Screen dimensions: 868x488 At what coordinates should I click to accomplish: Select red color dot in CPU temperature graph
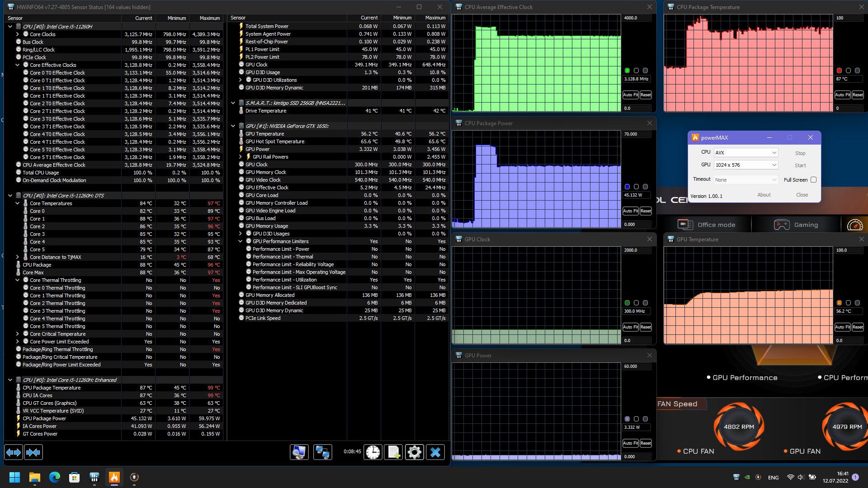839,70
